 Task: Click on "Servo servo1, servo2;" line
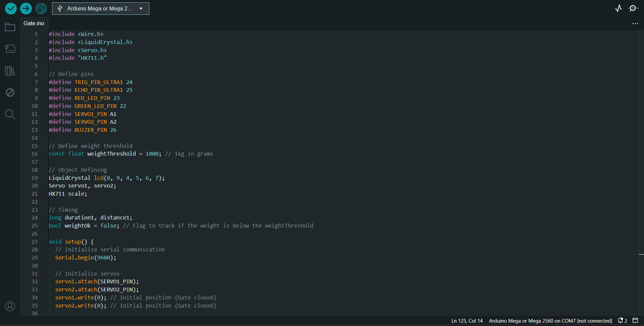83,186
